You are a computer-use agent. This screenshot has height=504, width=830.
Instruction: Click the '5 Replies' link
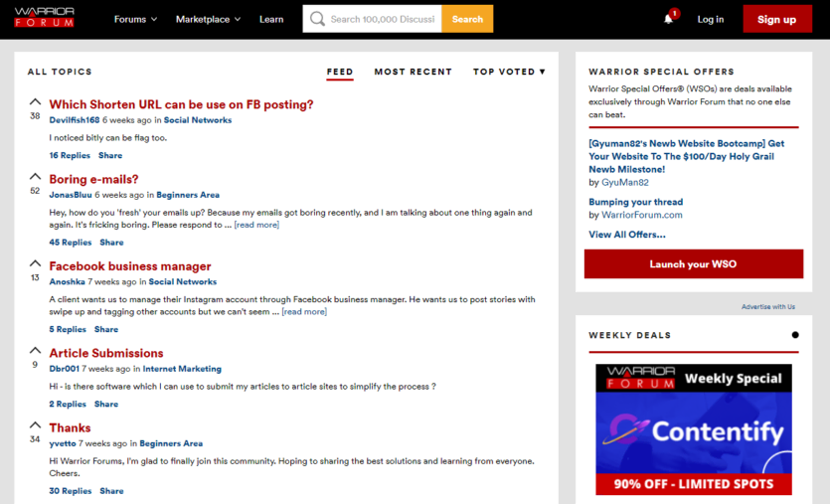pos(68,329)
